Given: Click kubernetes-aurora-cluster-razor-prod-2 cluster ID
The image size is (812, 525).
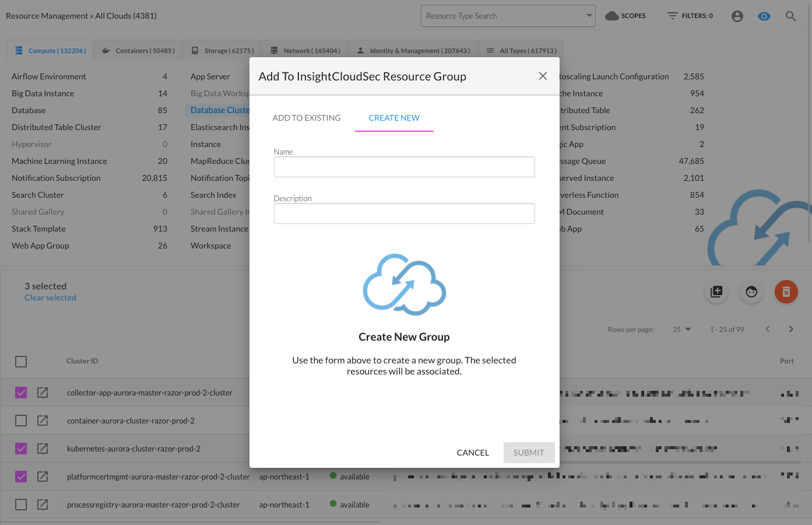Looking at the screenshot, I should click(x=133, y=449).
